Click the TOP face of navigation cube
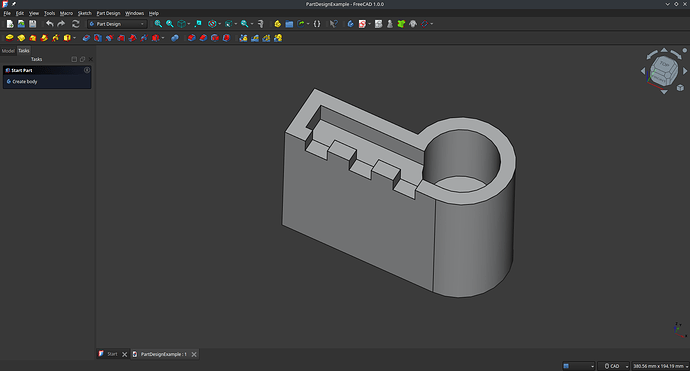 click(x=664, y=65)
